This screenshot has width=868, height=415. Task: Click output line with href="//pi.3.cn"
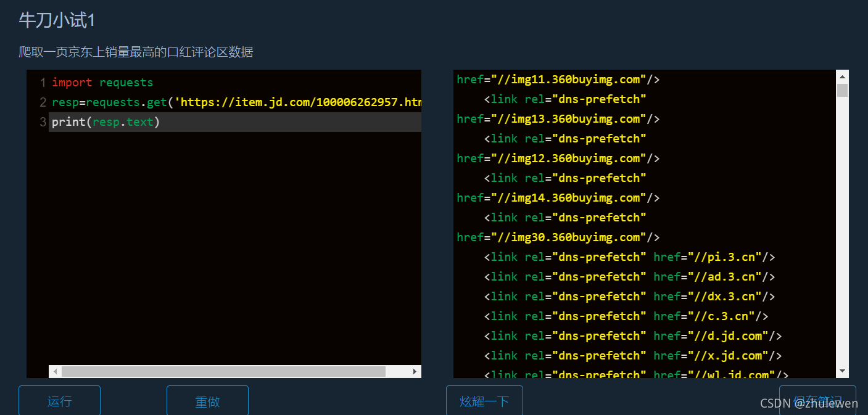coord(629,257)
